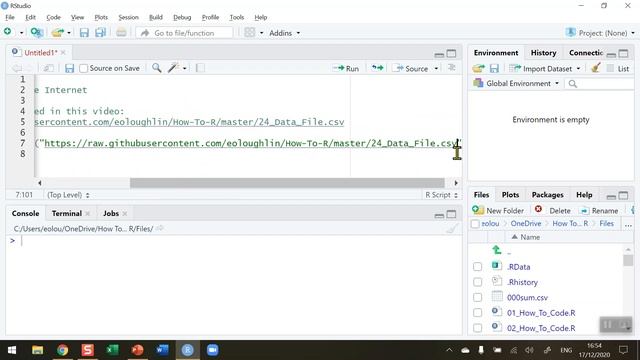The height and width of the screenshot is (360, 640).
Task: Click the New File plus icon
Action: coord(8,32)
